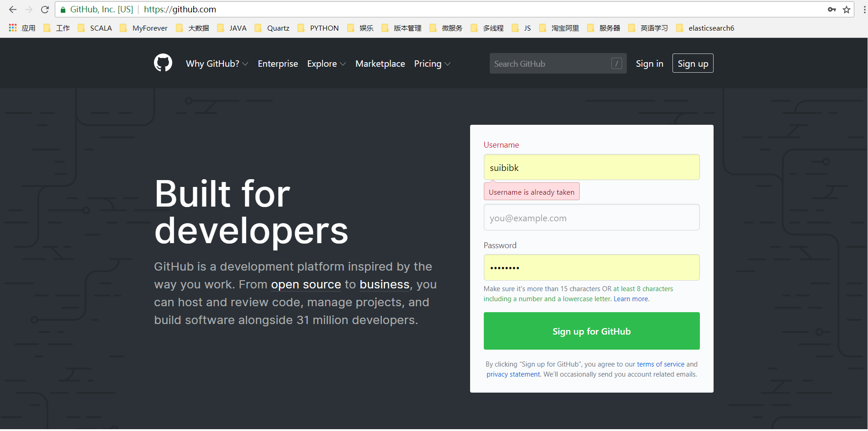
Task: Open the 淘宝阿里 bookmark folder
Action: pyautogui.click(x=559, y=28)
